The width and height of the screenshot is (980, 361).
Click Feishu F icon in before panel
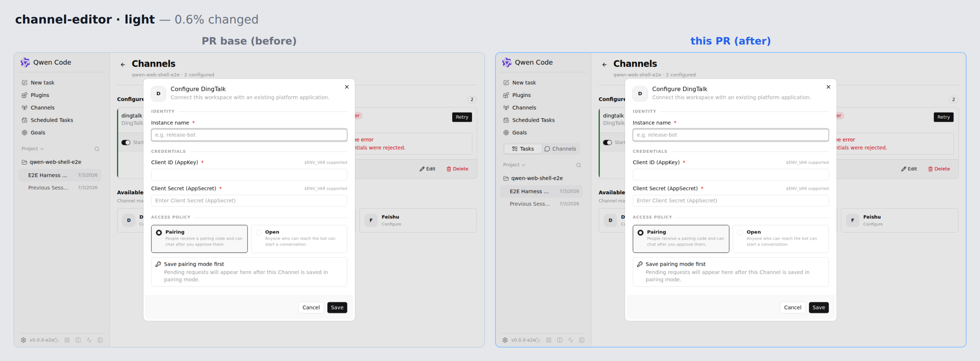[371, 220]
